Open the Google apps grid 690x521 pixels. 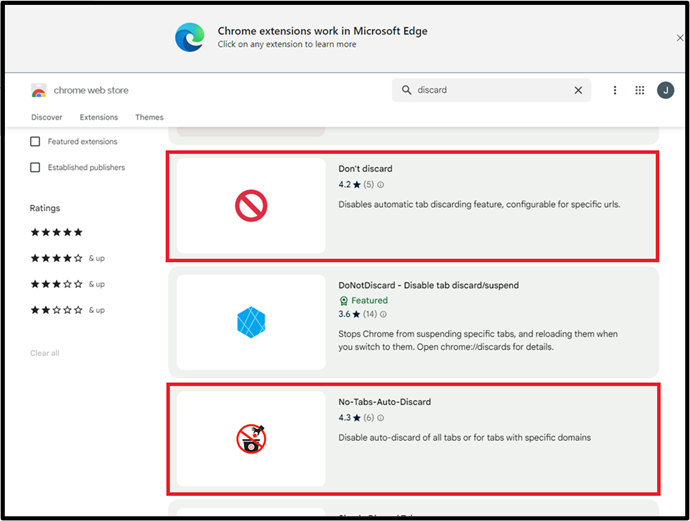pos(640,90)
